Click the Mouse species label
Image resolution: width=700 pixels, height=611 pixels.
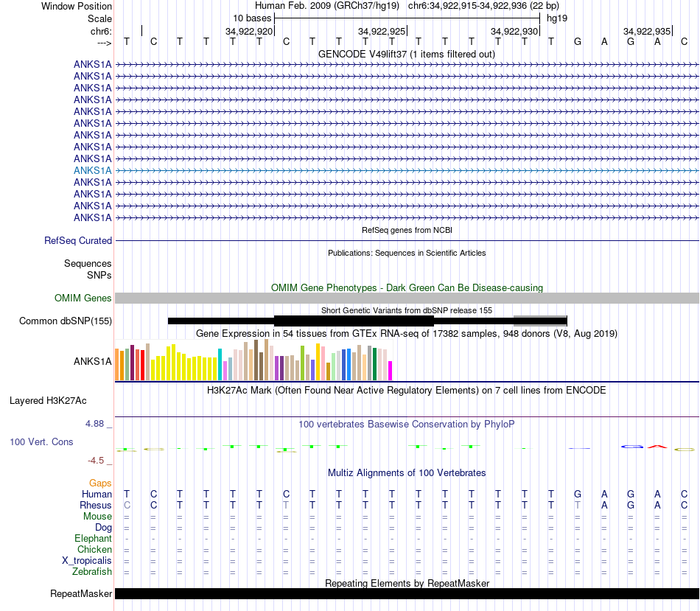click(97, 517)
